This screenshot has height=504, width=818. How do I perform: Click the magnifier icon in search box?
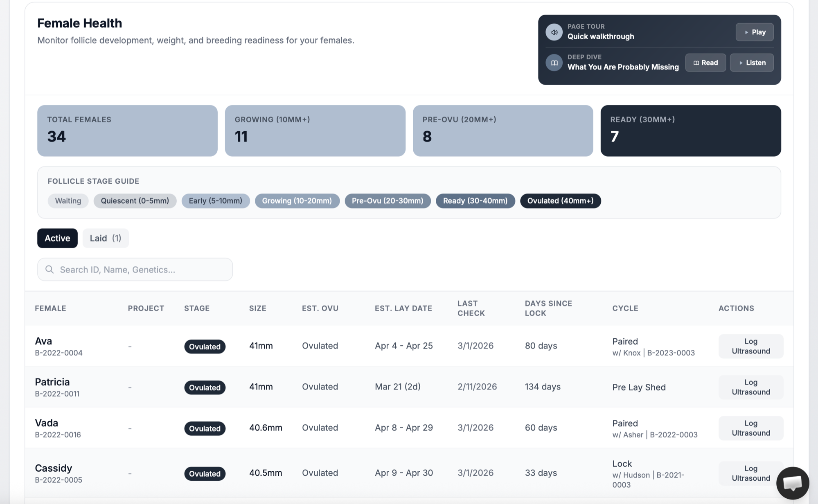[x=50, y=269]
